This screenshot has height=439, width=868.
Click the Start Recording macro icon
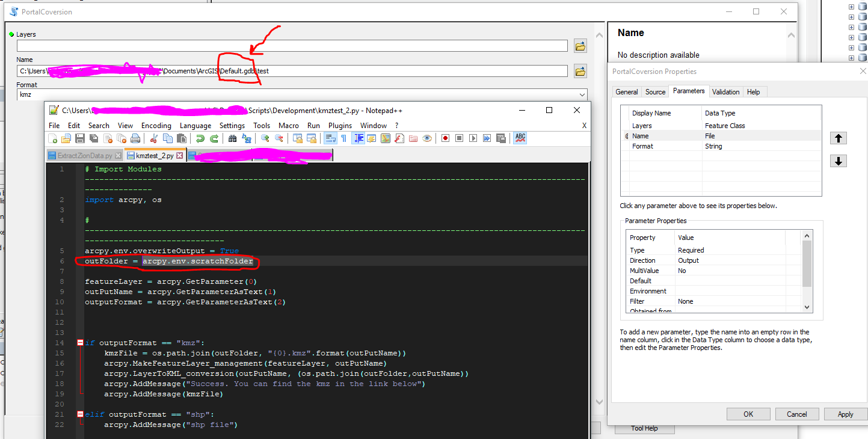point(445,138)
